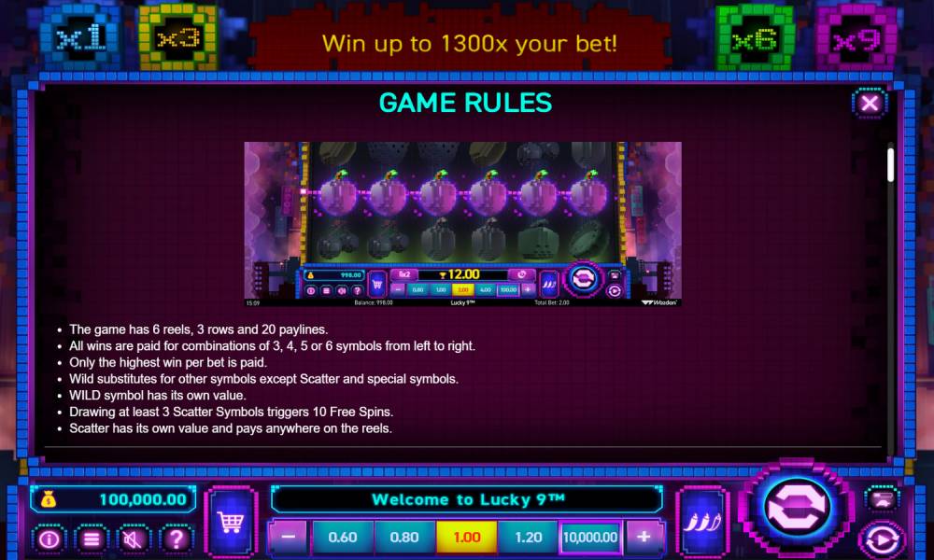Viewport: 934px width, 560px height.
Task: Decrease bet with the minus button
Action: pyautogui.click(x=289, y=537)
